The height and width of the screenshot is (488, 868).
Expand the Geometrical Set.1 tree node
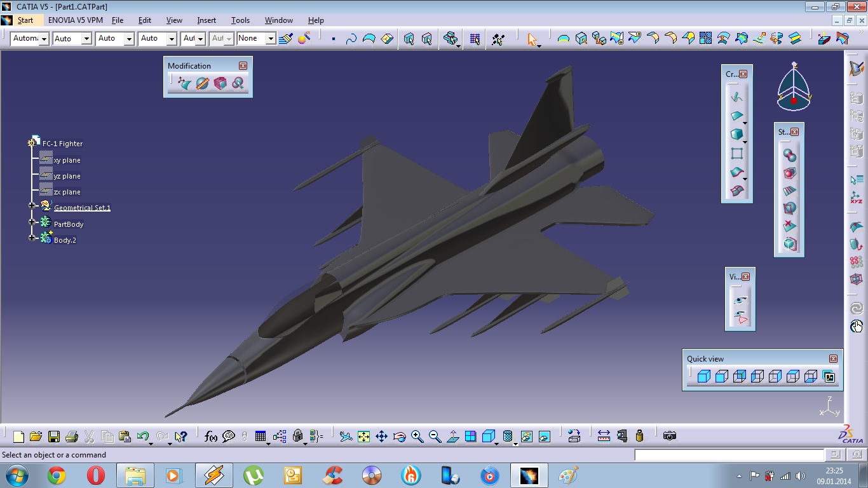click(x=32, y=205)
